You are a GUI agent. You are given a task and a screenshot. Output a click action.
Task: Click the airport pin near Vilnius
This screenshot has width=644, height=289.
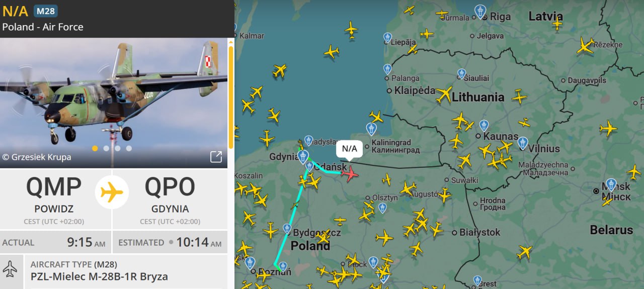coord(523,143)
